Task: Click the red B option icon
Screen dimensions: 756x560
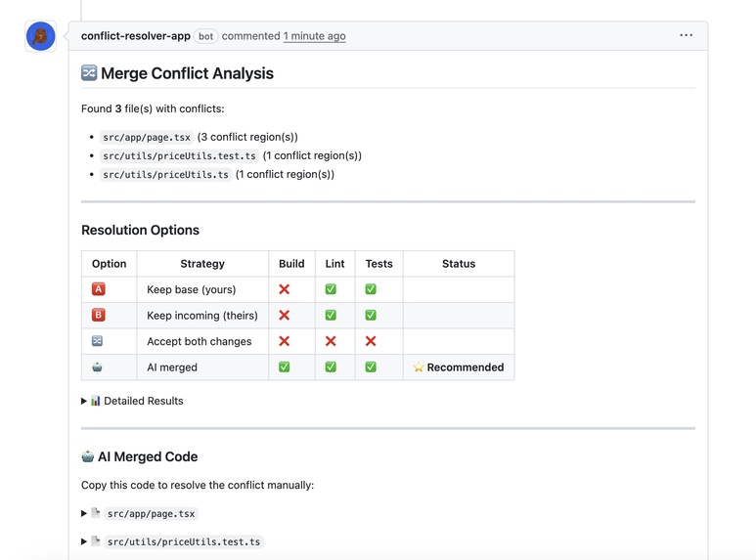Action: (98, 316)
